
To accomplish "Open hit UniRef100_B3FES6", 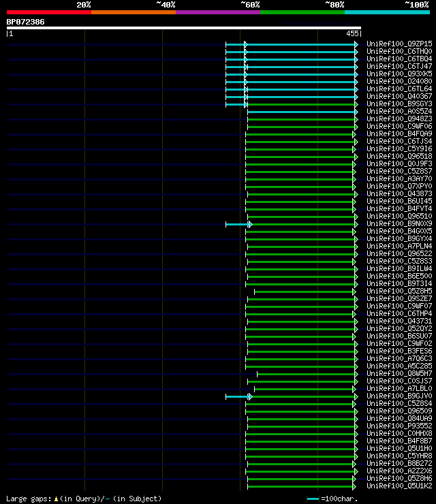I will point(399,351).
